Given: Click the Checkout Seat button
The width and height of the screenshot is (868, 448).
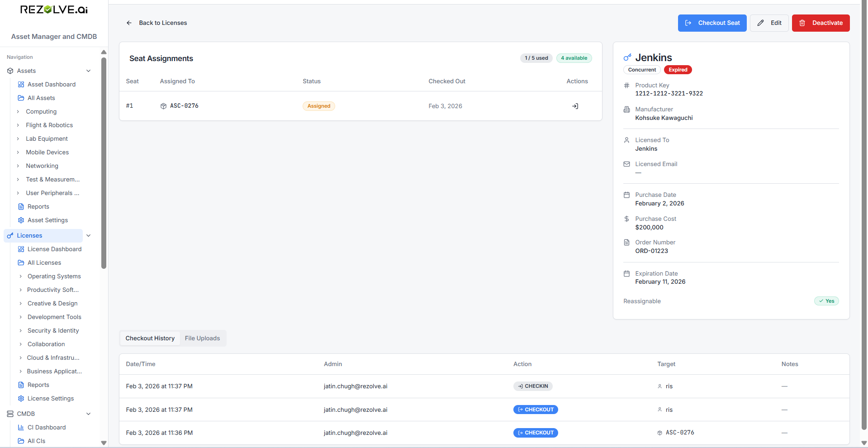Looking at the screenshot, I should 712,23.
